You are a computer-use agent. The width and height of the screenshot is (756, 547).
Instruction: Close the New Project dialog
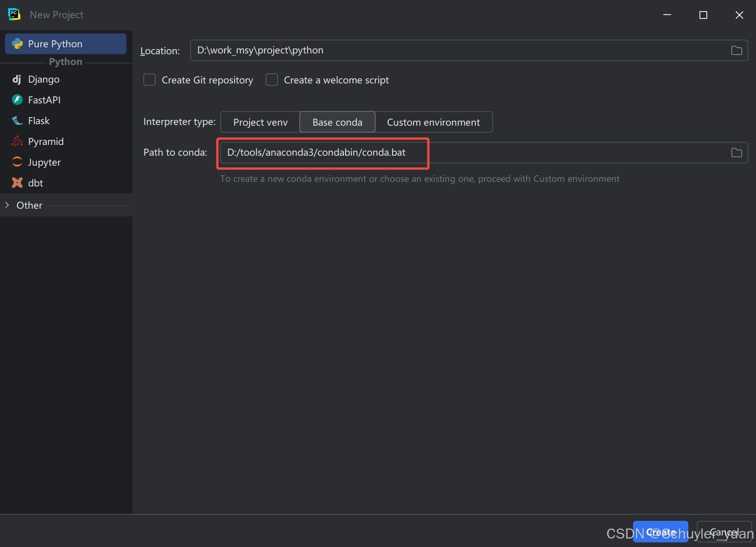click(739, 15)
